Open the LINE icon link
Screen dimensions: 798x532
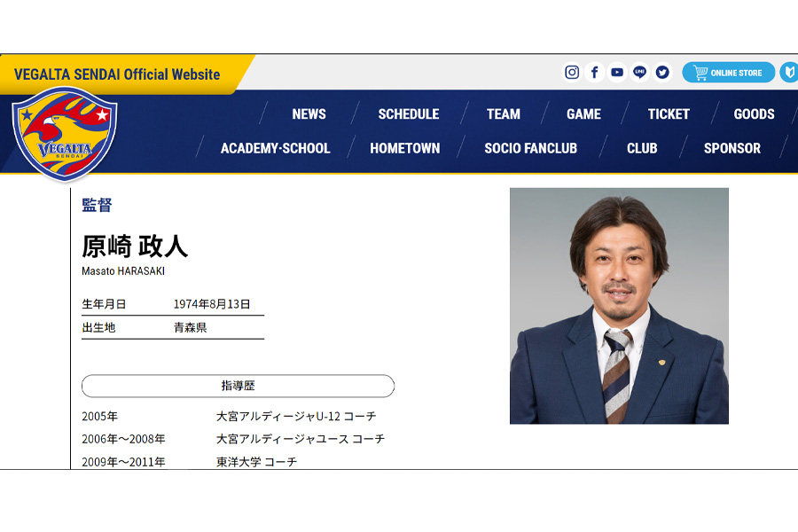point(639,73)
